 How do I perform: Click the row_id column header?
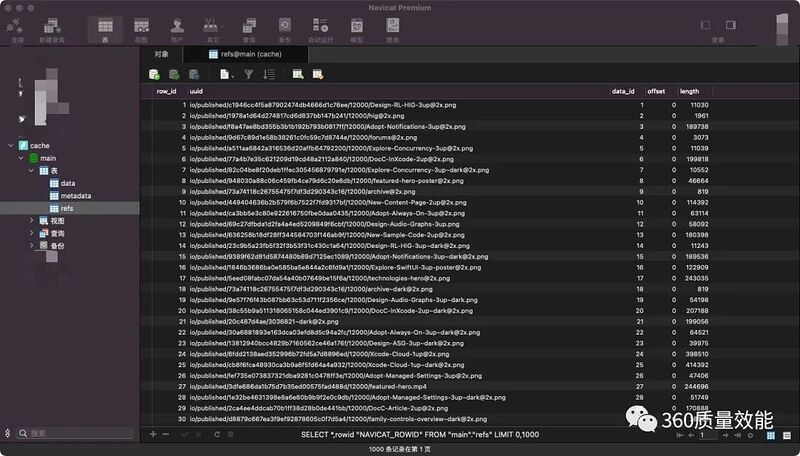click(166, 91)
